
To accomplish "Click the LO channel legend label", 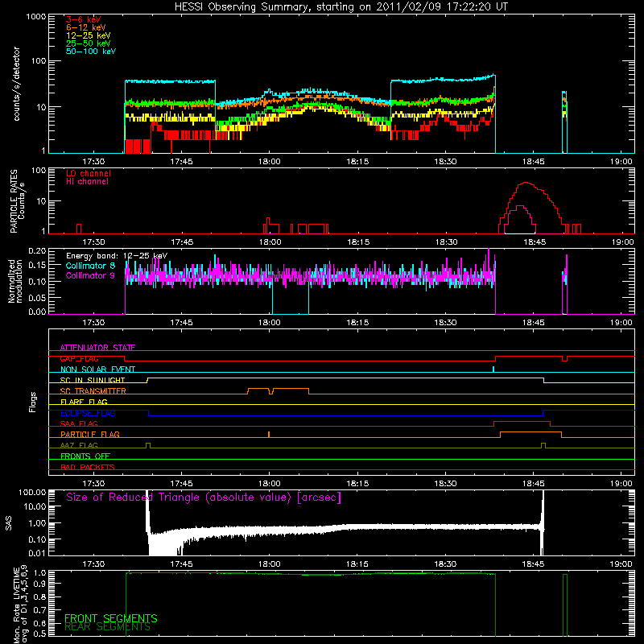I will [x=89, y=173].
